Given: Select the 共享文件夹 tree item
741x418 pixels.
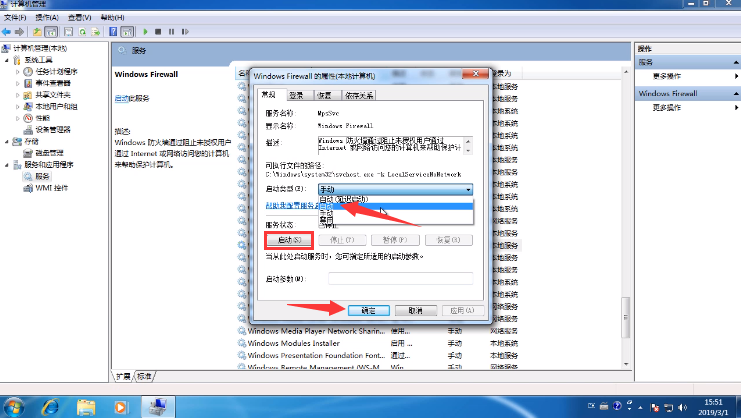Looking at the screenshot, I should (53, 95).
